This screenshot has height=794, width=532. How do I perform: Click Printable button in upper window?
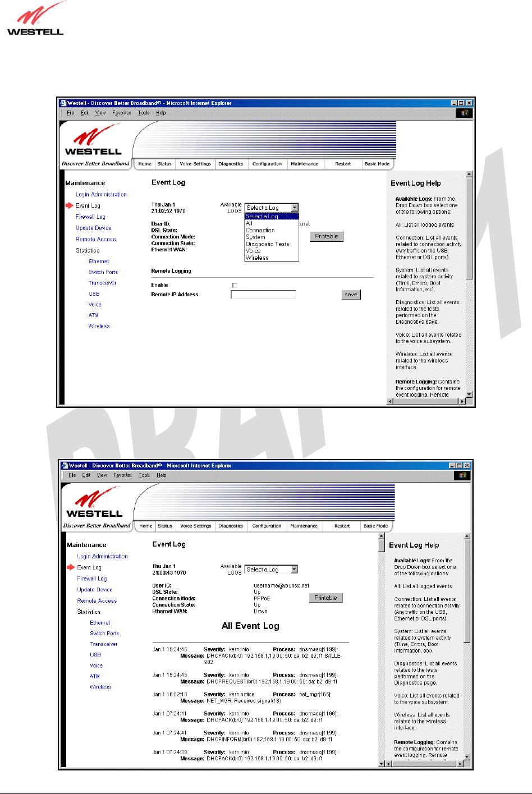point(326,236)
